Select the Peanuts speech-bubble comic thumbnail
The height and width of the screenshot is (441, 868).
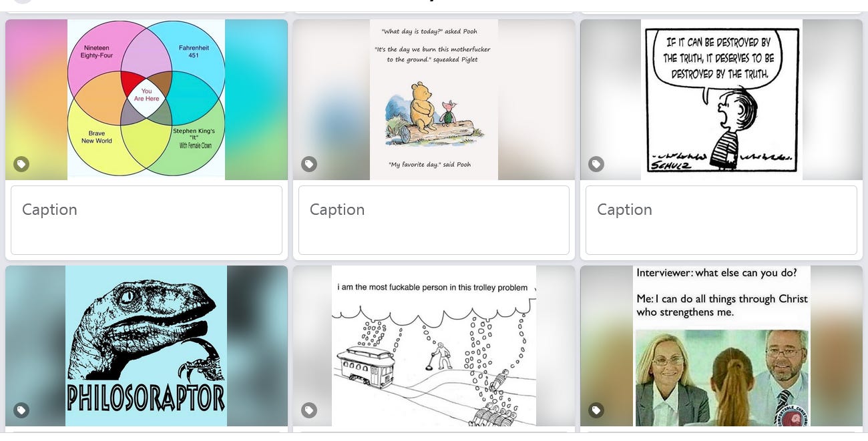click(721, 99)
